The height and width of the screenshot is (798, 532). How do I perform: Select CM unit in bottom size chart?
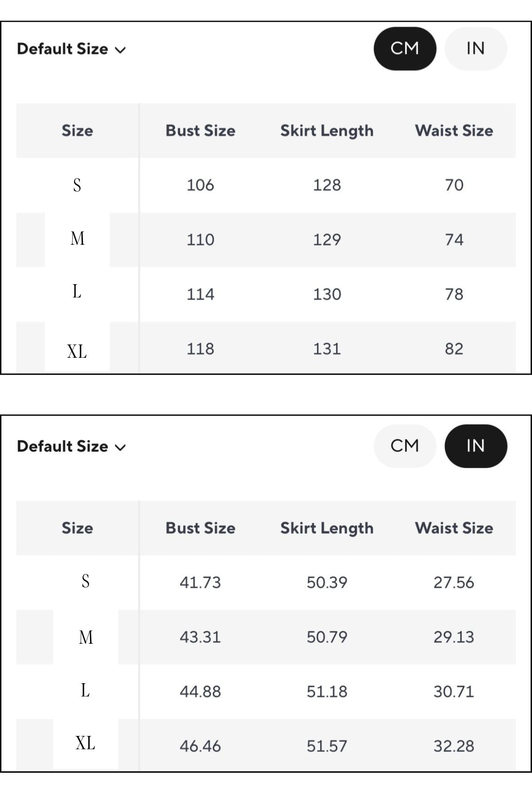click(405, 446)
